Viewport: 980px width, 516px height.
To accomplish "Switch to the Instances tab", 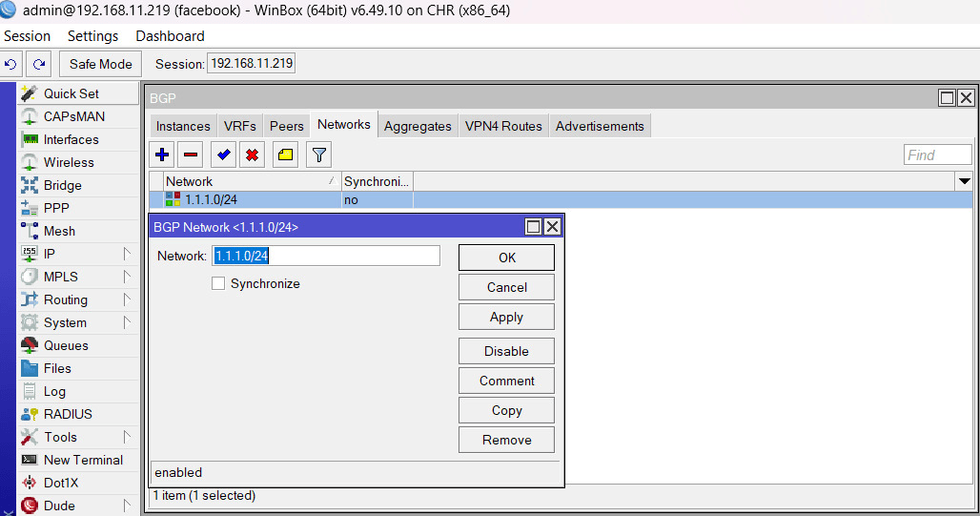I will [x=183, y=126].
